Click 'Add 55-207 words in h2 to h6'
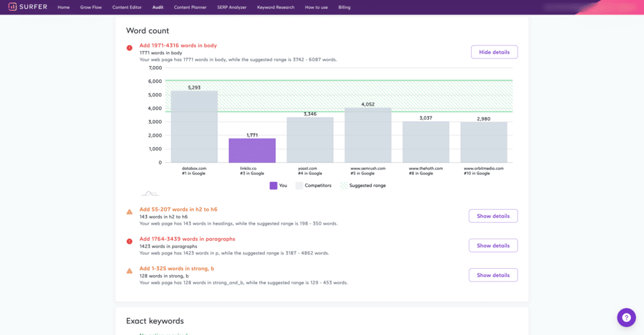The image size is (644, 335). tap(178, 209)
